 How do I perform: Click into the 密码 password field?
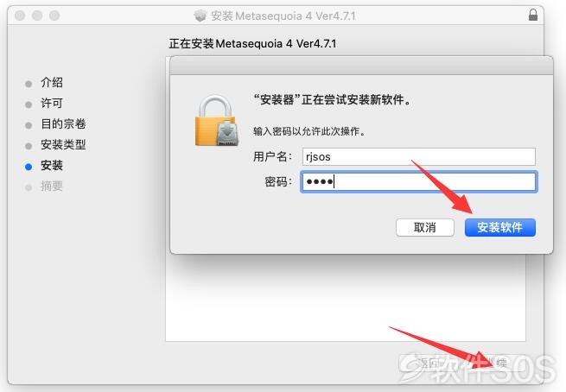419,181
